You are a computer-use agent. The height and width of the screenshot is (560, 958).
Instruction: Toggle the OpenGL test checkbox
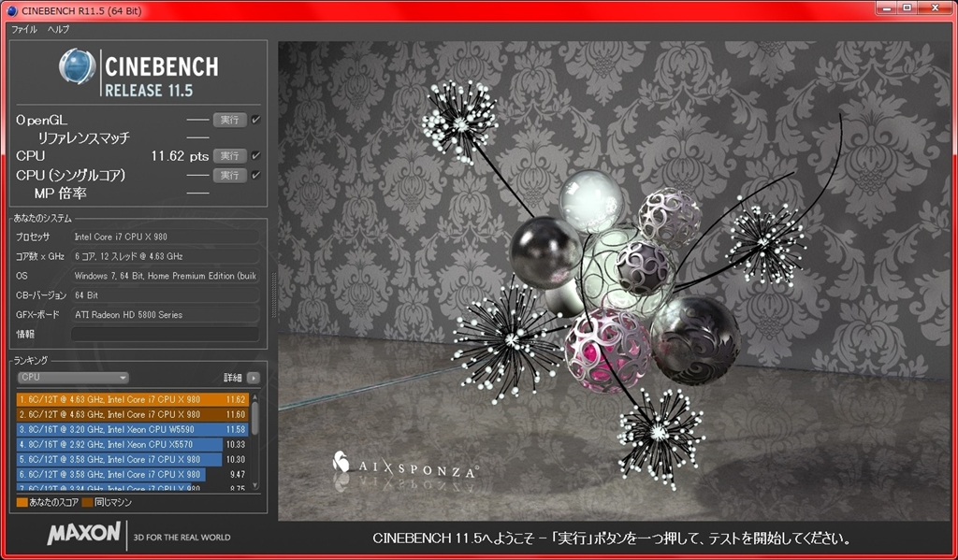(255, 120)
